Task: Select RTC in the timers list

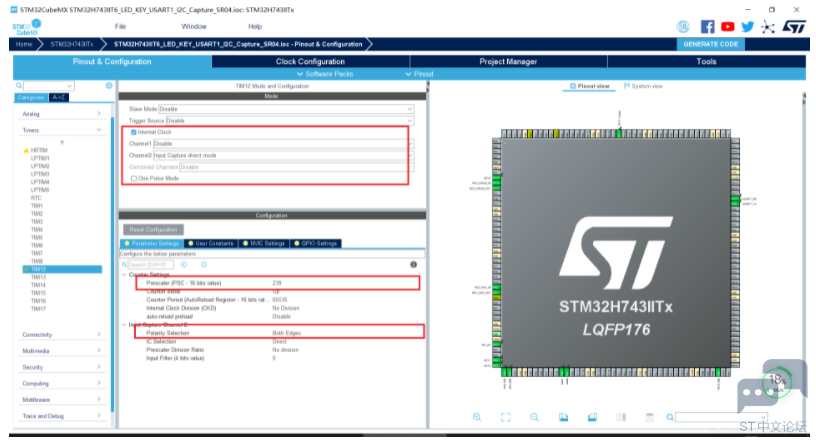Action: point(36,198)
